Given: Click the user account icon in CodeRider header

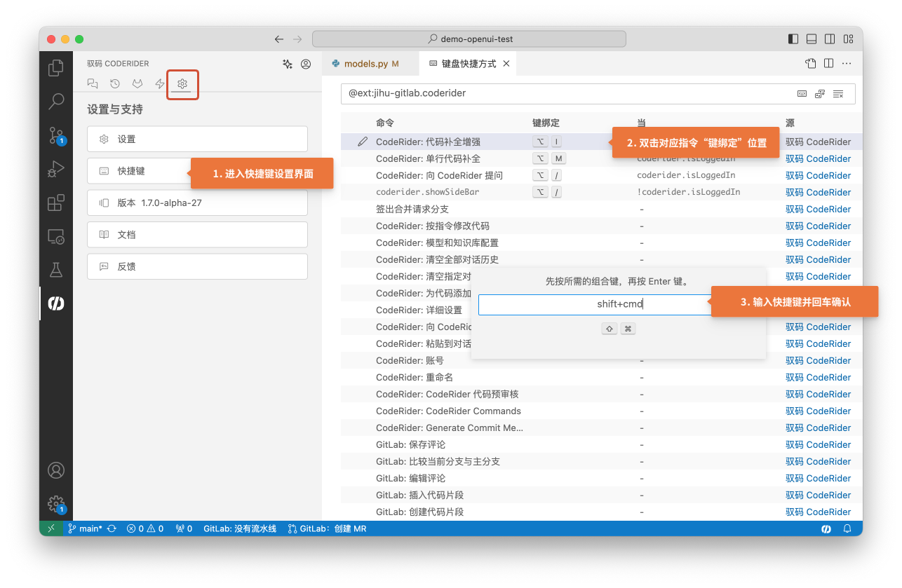Looking at the screenshot, I should click(x=306, y=64).
